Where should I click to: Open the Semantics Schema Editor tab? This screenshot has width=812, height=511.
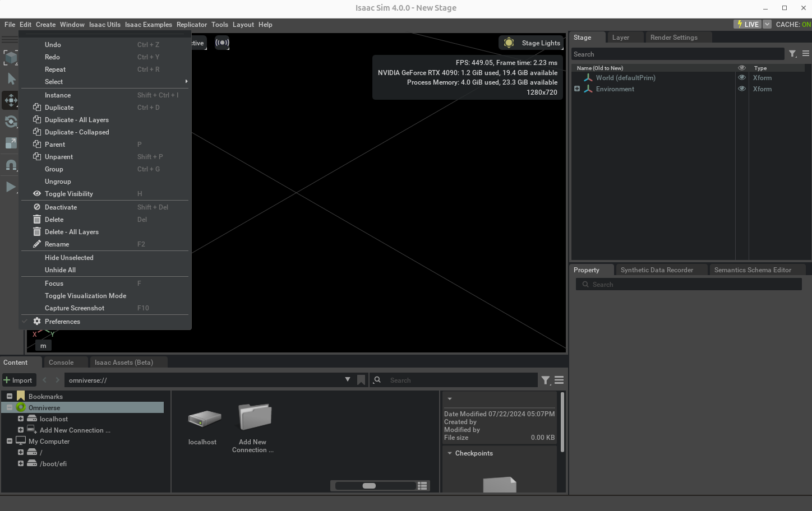[x=753, y=270]
